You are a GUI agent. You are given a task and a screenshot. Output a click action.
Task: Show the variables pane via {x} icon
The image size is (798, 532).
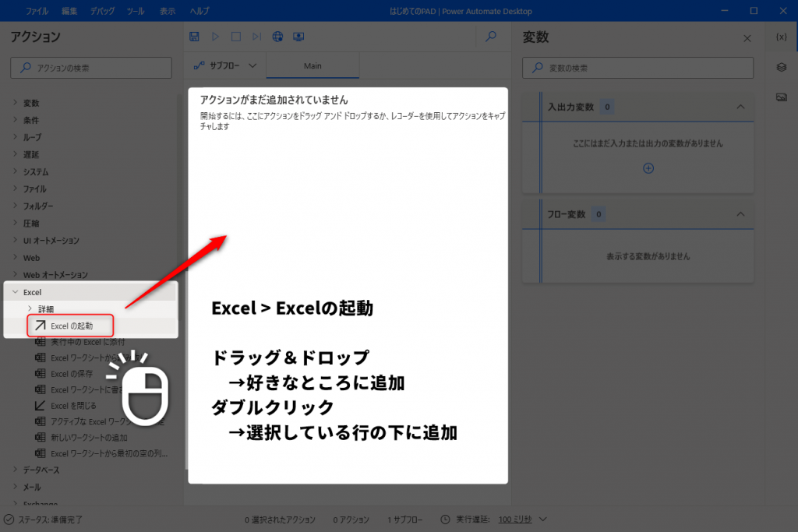781,37
